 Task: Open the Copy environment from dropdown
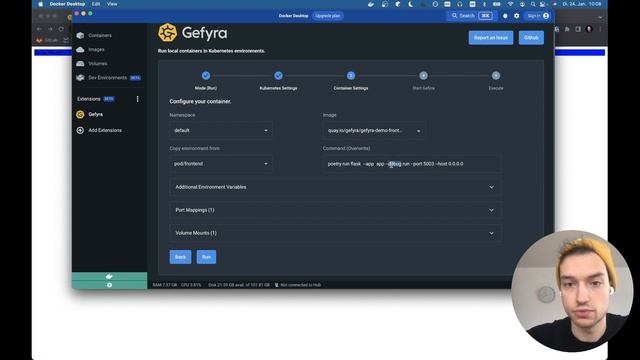coord(221,164)
